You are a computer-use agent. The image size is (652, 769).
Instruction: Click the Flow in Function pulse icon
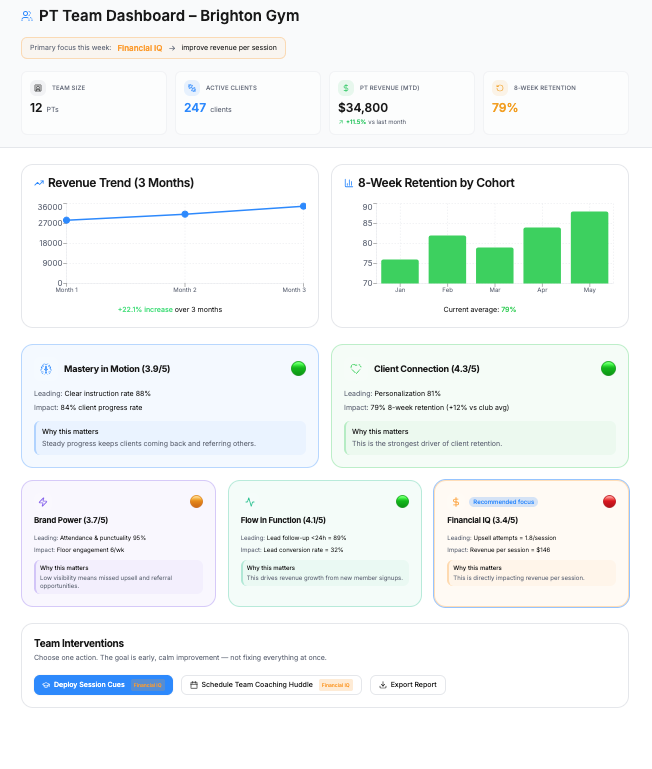250,502
